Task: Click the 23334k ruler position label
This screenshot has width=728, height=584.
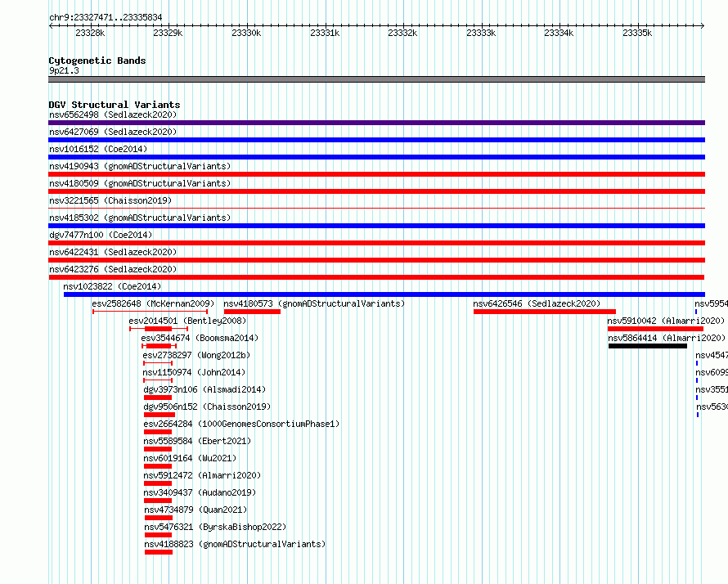Action: click(559, 33)
